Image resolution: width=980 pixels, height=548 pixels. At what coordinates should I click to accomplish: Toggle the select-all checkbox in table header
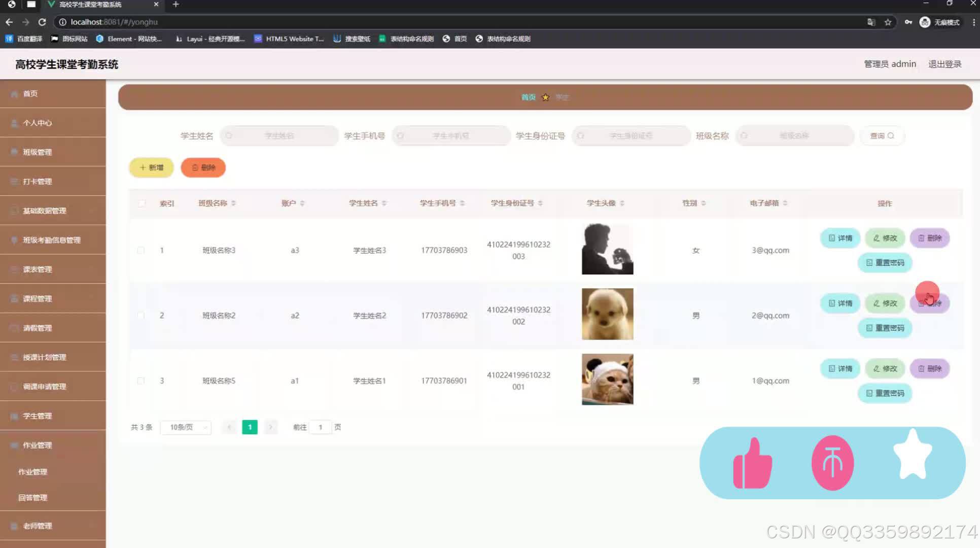point(142,203)
